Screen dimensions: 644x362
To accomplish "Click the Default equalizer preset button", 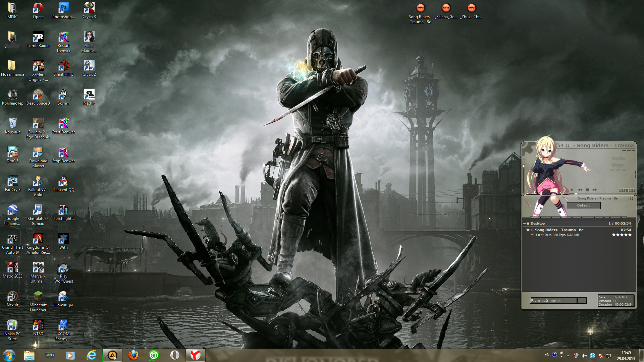I will pos(583,205).
